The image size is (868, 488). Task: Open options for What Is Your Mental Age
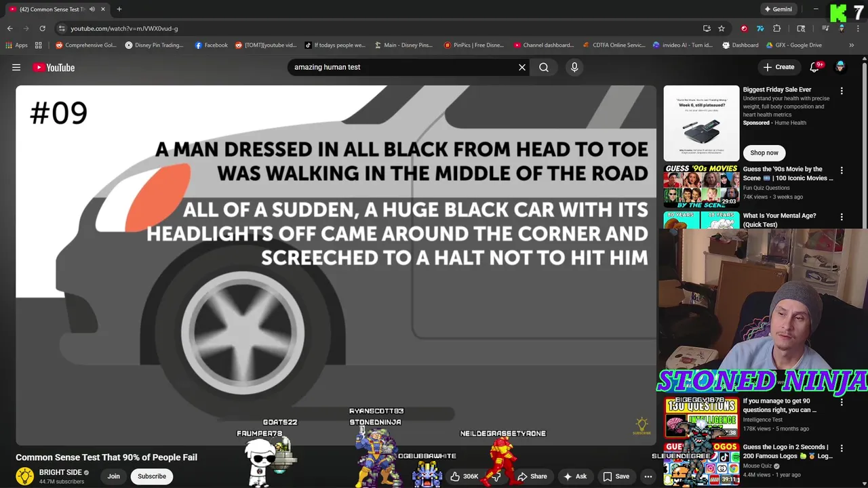(842, 217)
